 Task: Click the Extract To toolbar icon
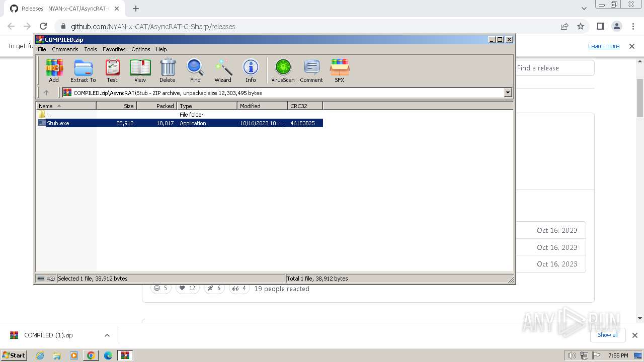pos(83,70)
